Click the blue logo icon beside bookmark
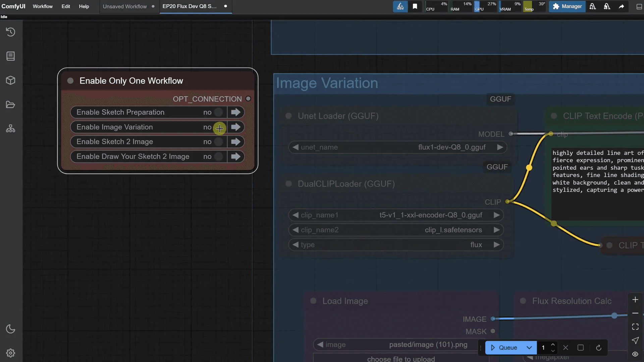 point(400,6)
